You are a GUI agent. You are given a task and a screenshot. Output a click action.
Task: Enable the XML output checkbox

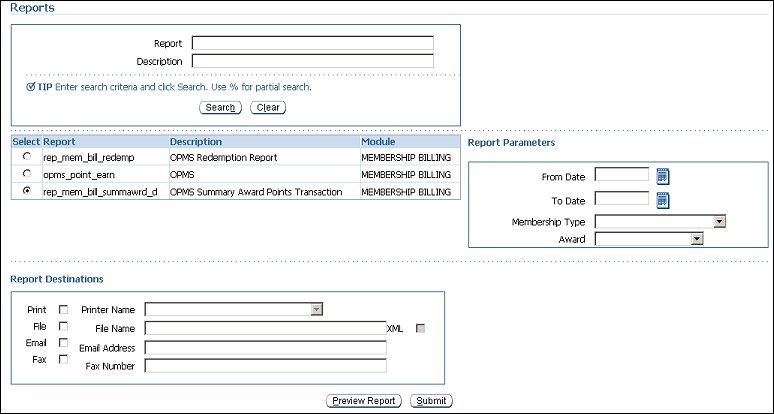click(x=421, y=328)
